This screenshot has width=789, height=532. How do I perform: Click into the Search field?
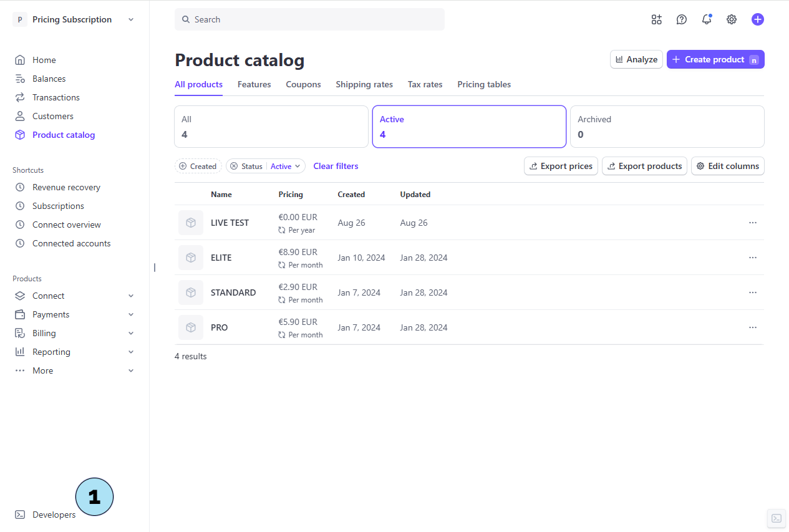coord(309,19)
